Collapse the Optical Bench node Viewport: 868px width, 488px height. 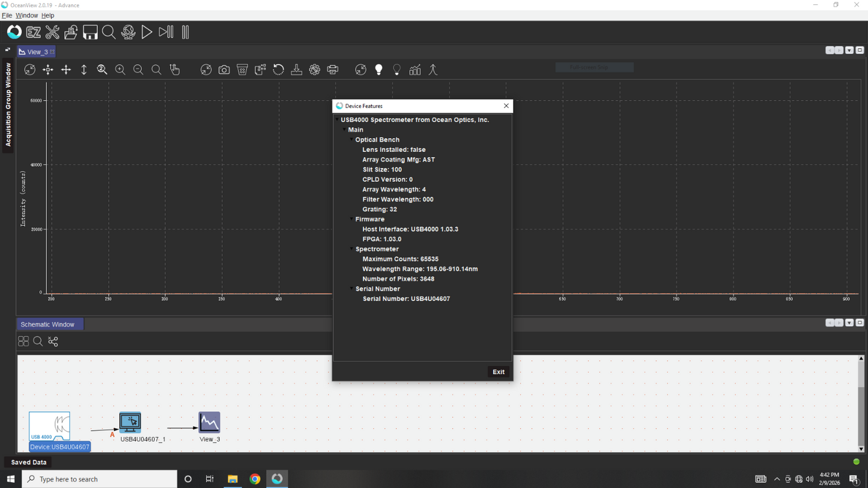point(351,140)
